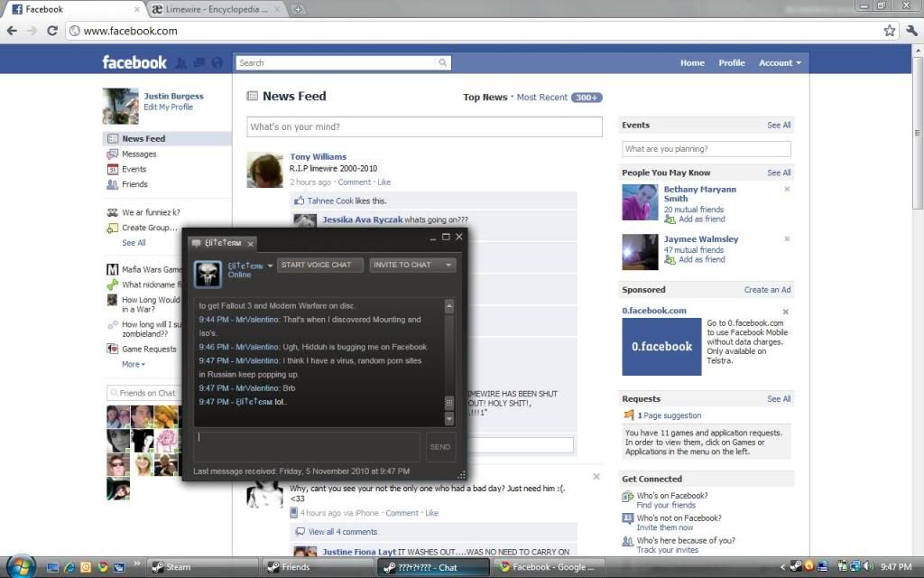Go to Home in Facebook header
Screen dimensions: 924x578
(x=692, y=62)
